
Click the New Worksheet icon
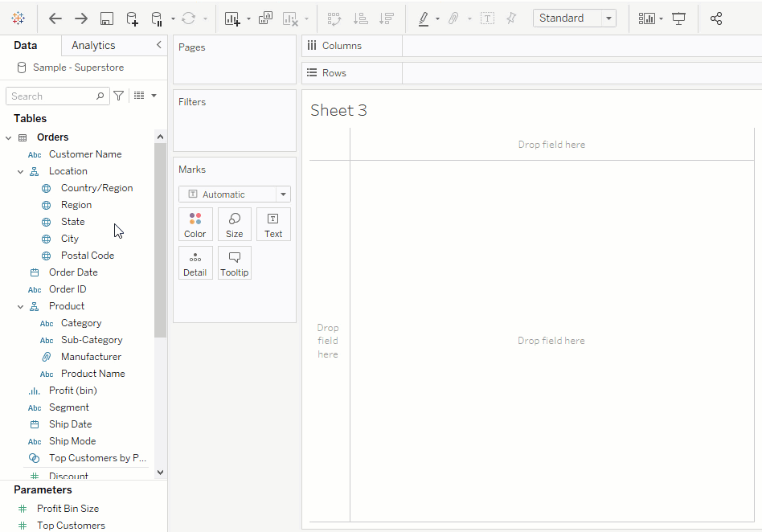(232, 18)
